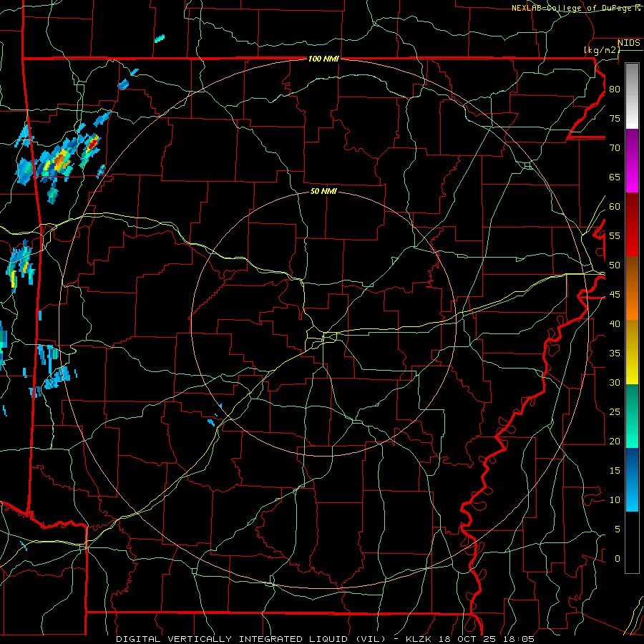Select the 35 value on the VIL scale
This screenshot has height=644, width=644.
pyautogui.click(x=615, y=353)
